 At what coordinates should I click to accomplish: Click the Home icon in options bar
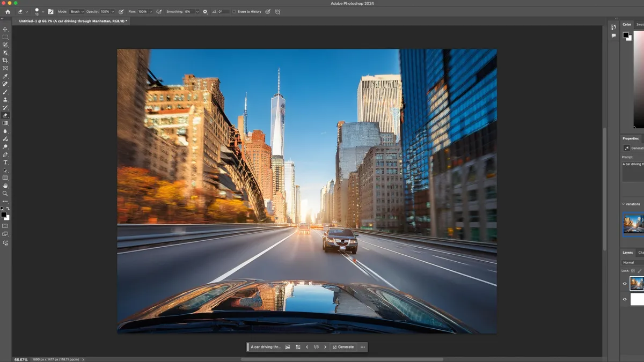(8, 11)
